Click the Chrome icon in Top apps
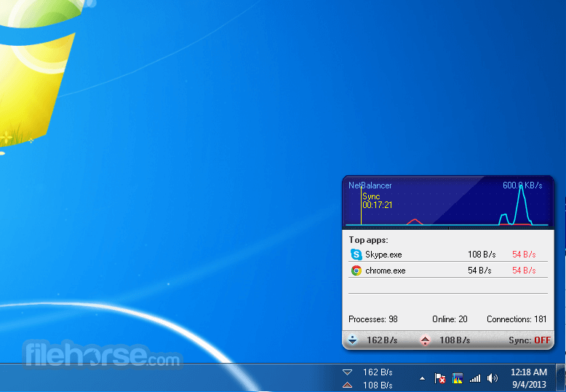This screenshot has width=566, height=392. pos(356,271)
